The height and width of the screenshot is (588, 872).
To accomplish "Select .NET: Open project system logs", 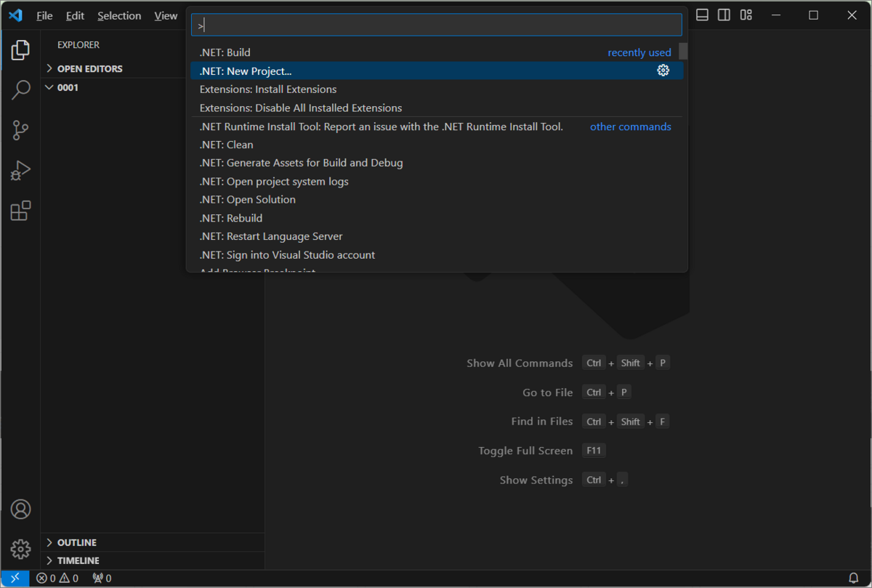I will (436, 181).
